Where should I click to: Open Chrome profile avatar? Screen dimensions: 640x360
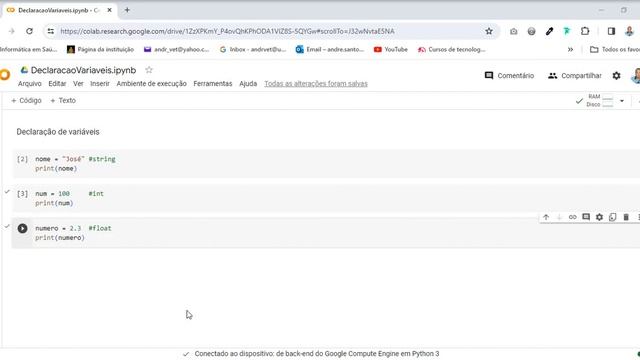[x=629, y=31]
